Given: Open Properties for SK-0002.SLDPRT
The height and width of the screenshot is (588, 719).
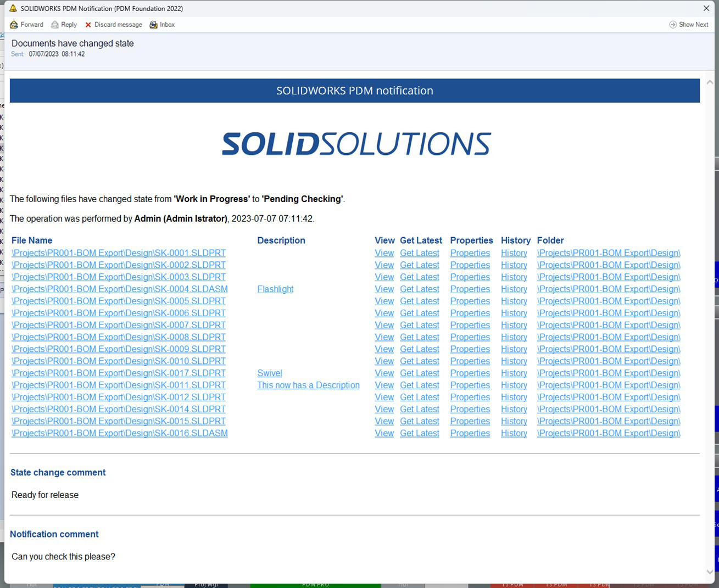Looking at the screenshot, I should 470,265.
